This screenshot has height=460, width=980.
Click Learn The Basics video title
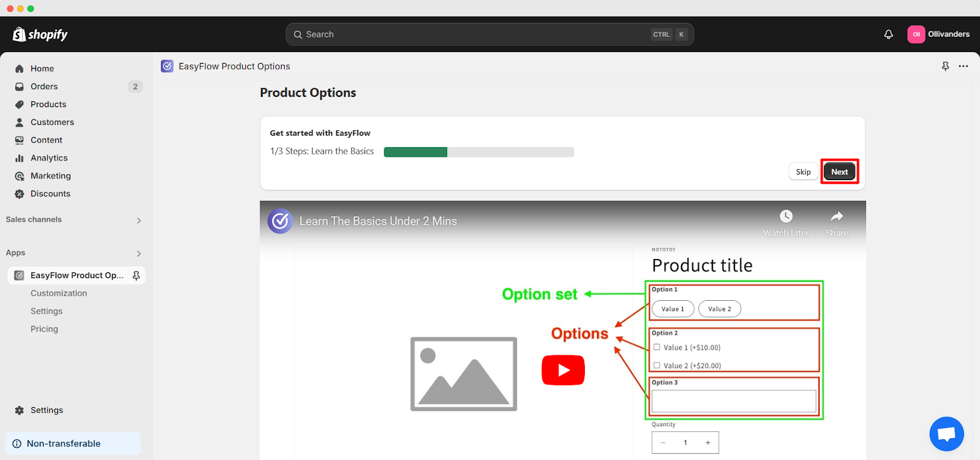coord(378,221)
